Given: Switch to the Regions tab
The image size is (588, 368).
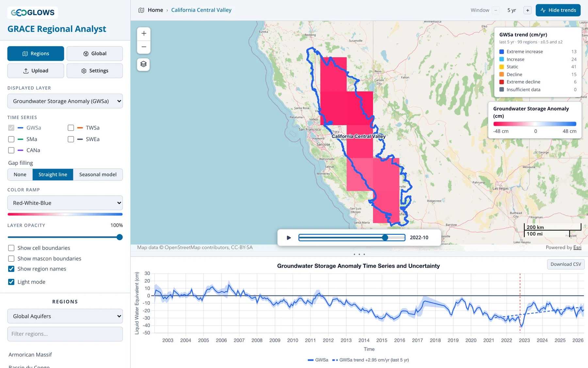Looking at the screenshot, I should click(x=36, y=53).
